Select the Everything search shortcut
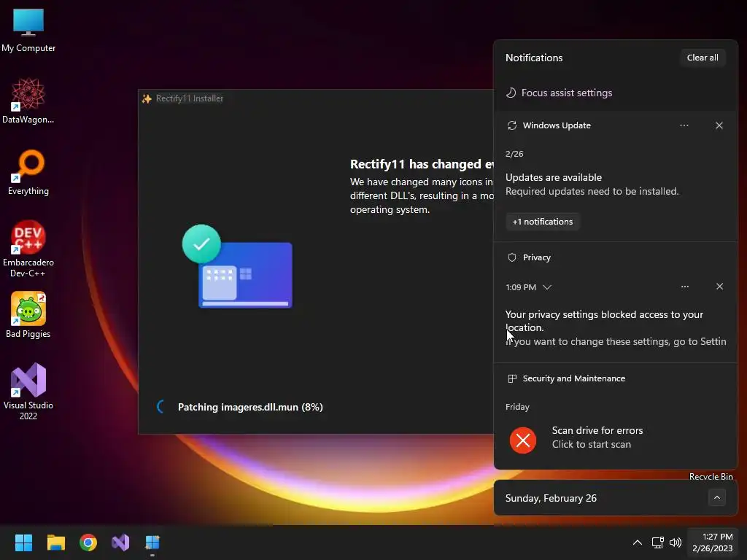Image resolution: width=747 pixels, height=560 pixels. click(x=28, y=172)
